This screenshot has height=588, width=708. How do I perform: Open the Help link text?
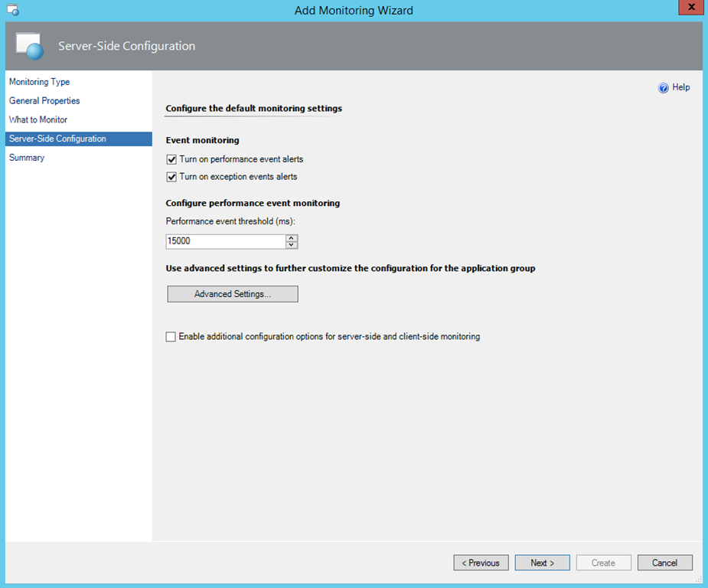click(x=681, y=88)
